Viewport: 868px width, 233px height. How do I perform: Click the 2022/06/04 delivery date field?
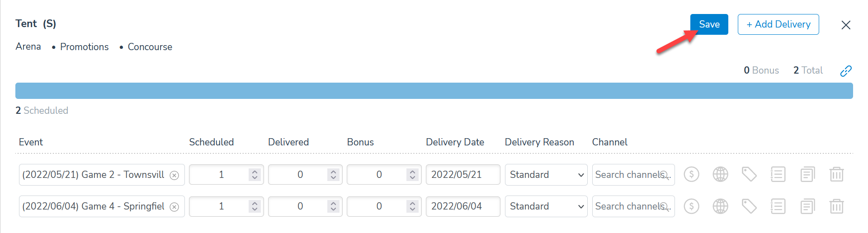[462, 206]
